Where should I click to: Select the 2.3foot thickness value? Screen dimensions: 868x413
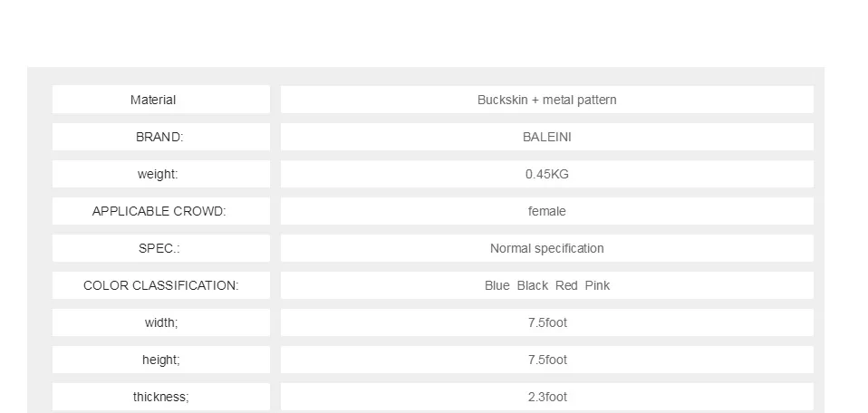547,397
